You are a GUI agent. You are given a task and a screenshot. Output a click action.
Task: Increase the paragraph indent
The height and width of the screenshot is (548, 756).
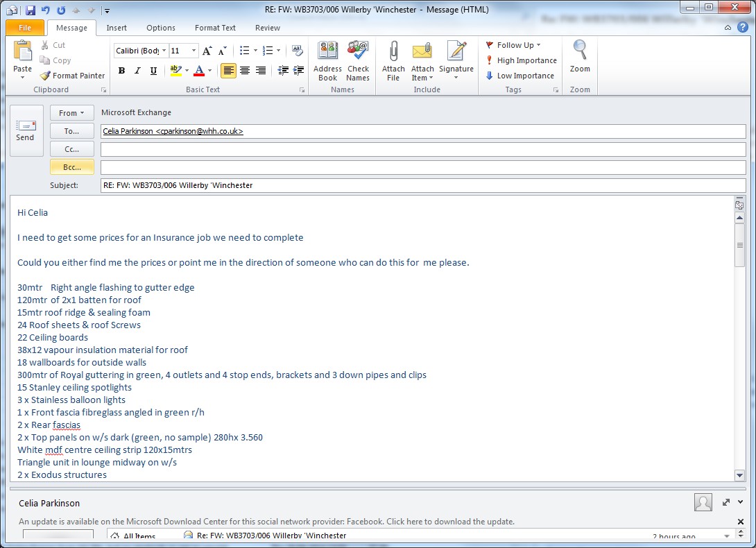tap(298, 71)
